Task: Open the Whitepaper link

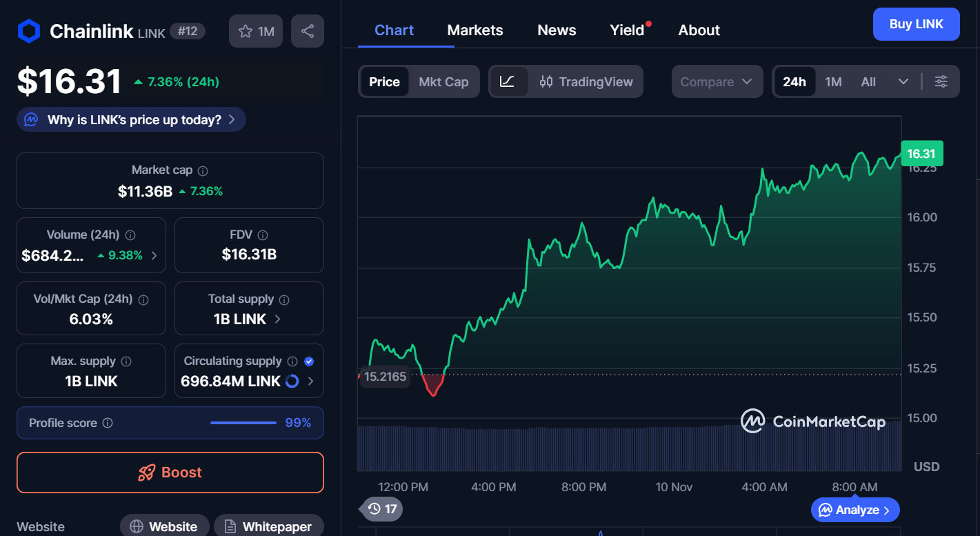Action: (x=268, y=526)
